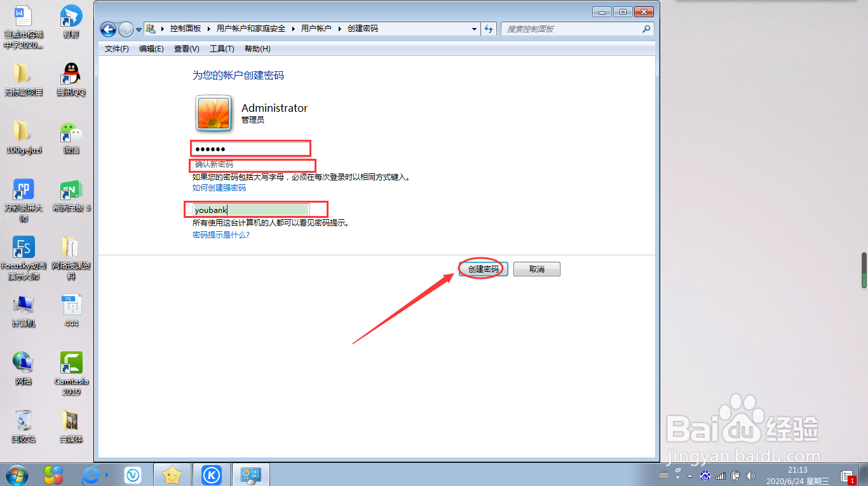Screen dimensions: 868x486
Task: Open the Word document 宣威市格城中学2020 icon
Action: pyautogui.click(x=24, y=27)
